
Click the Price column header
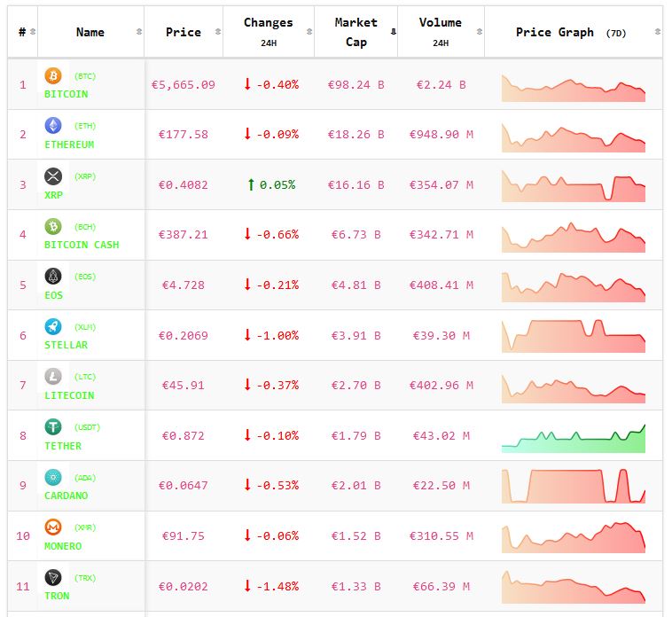click(x=183, y=32)
